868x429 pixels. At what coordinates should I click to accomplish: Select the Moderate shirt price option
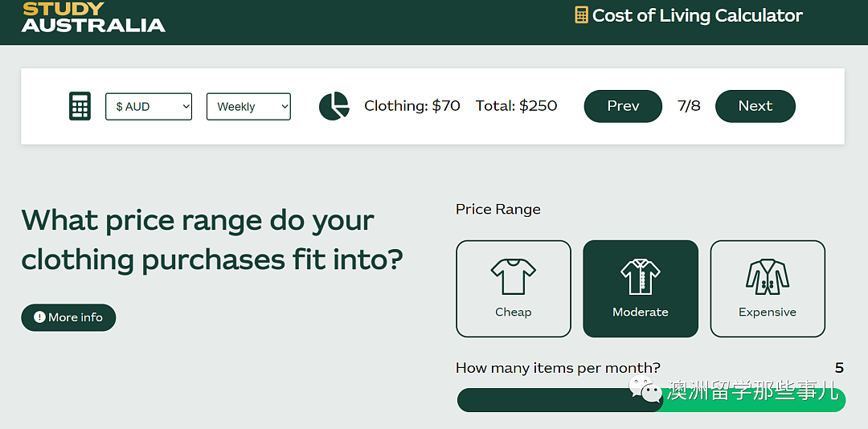coord(641,288)
